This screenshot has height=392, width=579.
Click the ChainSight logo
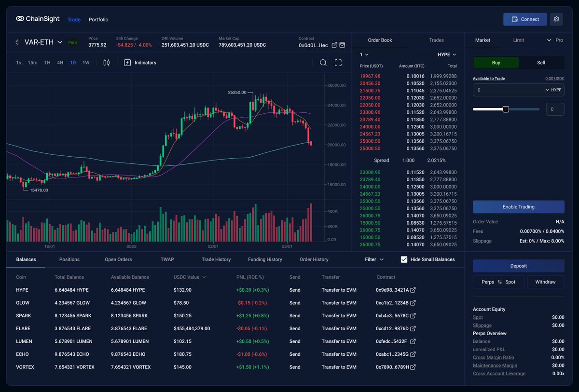coord(38,19)
